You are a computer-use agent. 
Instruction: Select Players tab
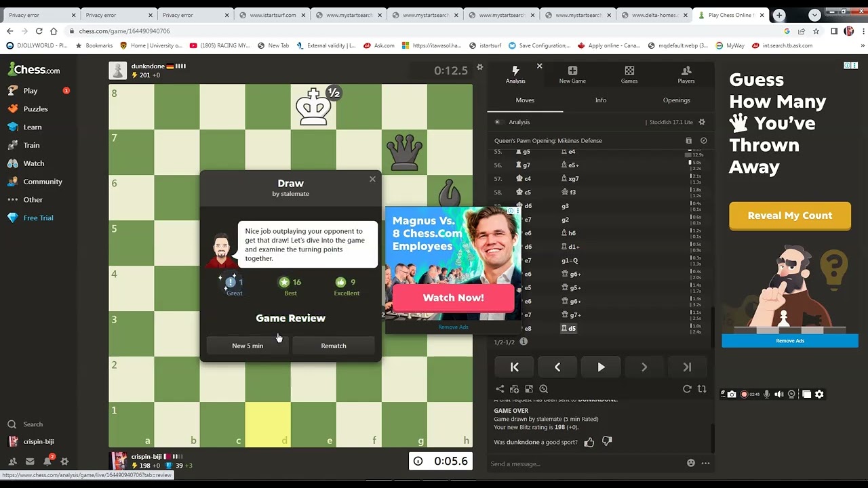[x=686, y=75]
